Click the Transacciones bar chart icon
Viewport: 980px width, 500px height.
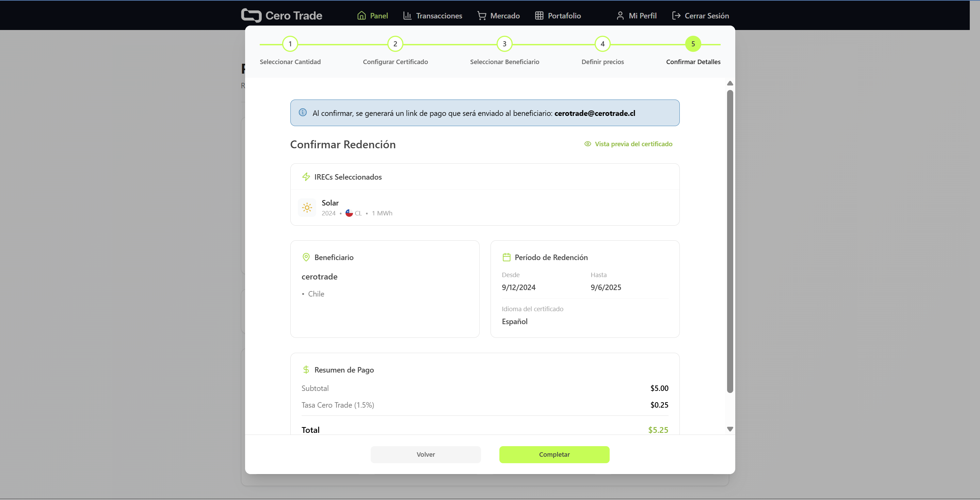pos(407,16)
